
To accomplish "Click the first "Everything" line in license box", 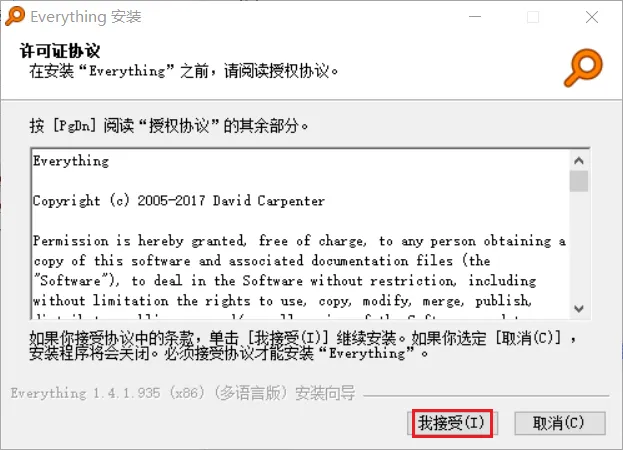I will pos(71,161).
